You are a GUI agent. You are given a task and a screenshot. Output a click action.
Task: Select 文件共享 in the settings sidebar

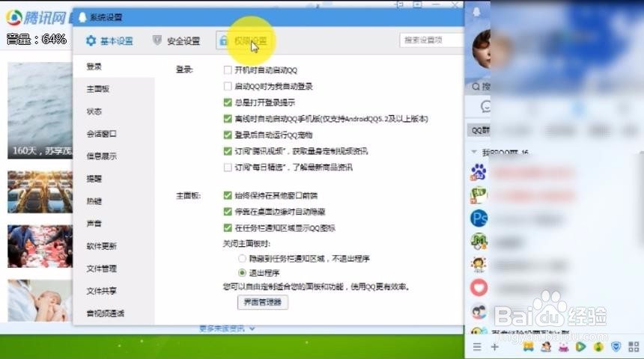click(x=101, y=291)
